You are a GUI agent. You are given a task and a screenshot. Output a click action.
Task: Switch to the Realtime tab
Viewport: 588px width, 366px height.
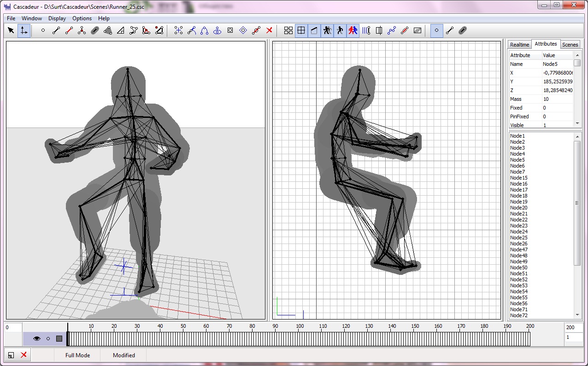point(519,45)
